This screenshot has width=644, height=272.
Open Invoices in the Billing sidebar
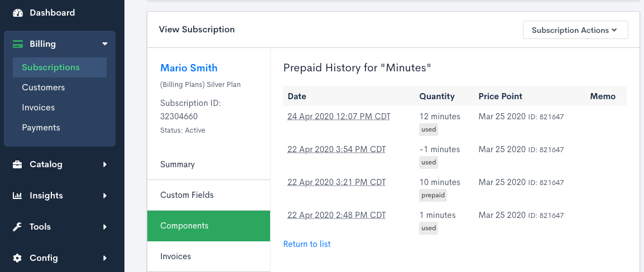[38, 108]
